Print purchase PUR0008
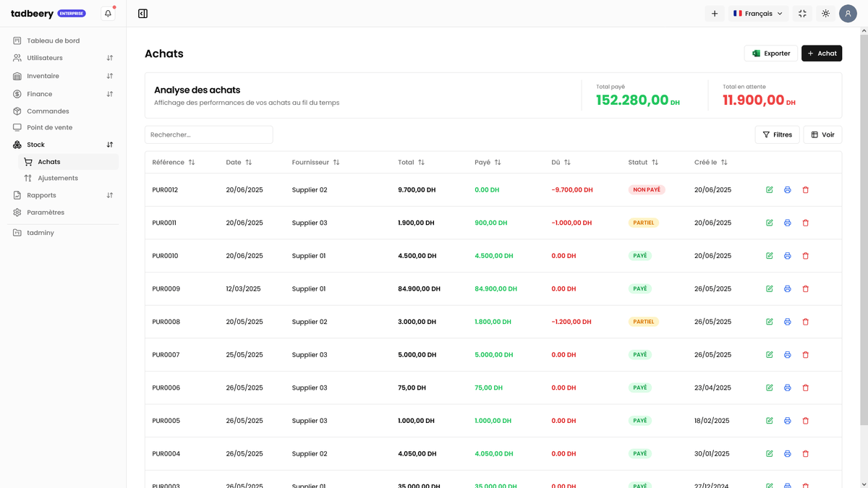The image size is (868, 488). (x=787, y=322)
